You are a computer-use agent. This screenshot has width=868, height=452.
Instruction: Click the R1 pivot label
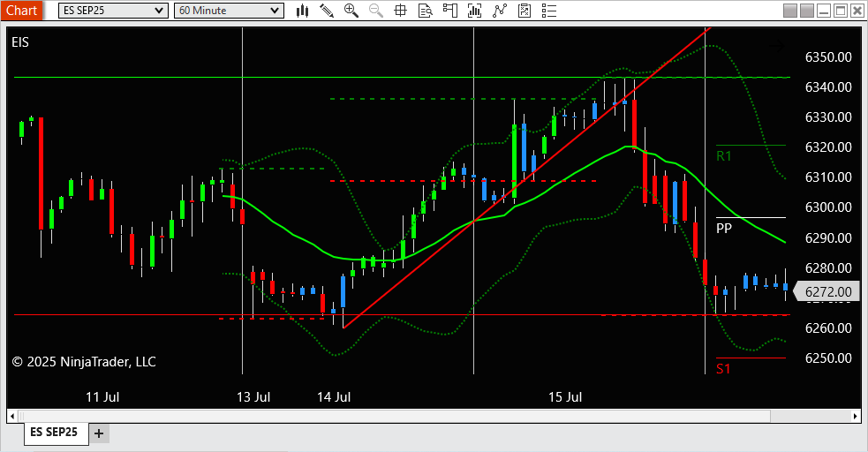723,156
